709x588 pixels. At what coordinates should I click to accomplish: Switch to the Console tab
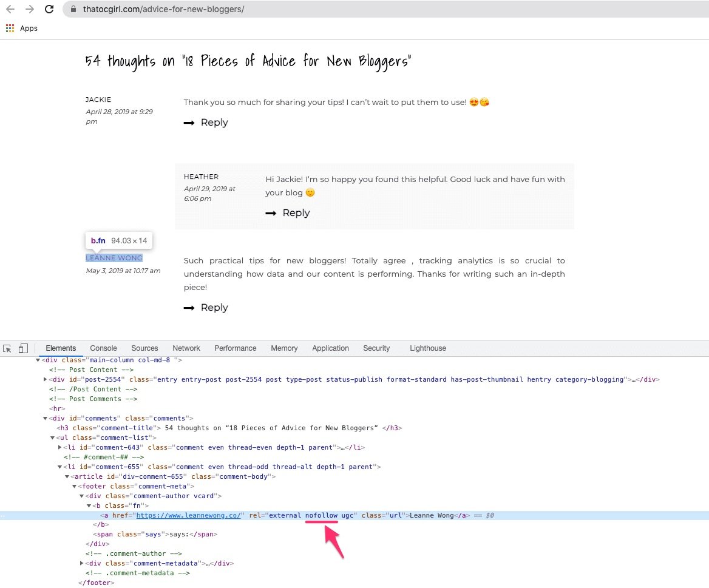pyautogui.click(x=103, y=348)
